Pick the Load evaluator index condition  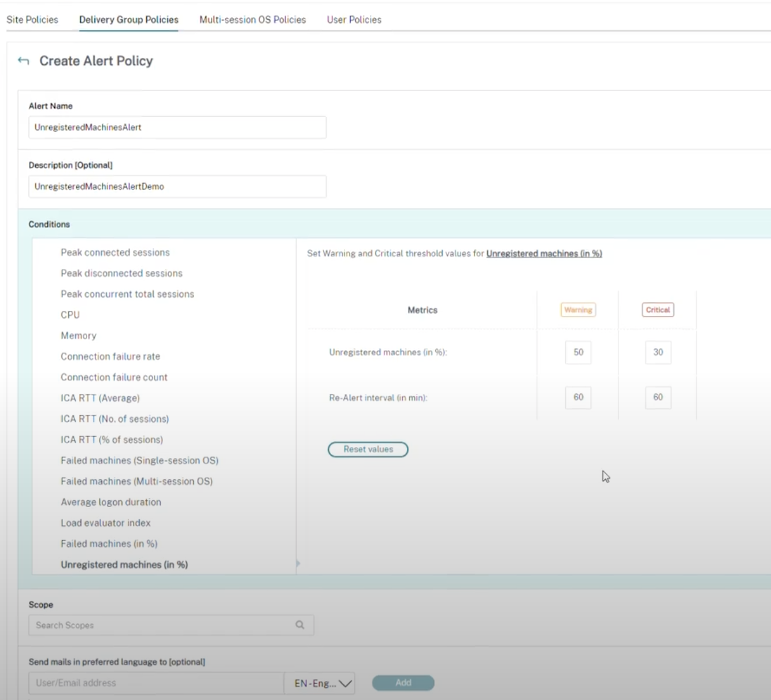tap(106, 523)
